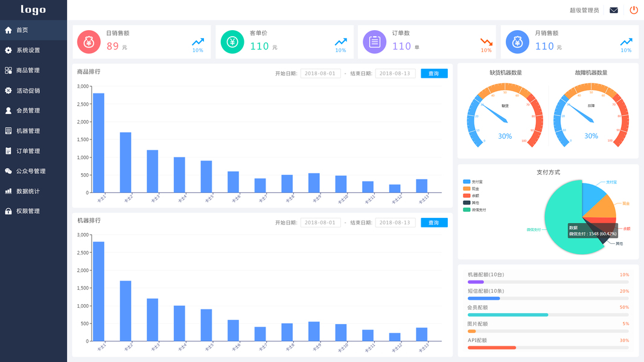
Task: Click the WeChat icon beside 公众号管理
Action: pos(8,171)
